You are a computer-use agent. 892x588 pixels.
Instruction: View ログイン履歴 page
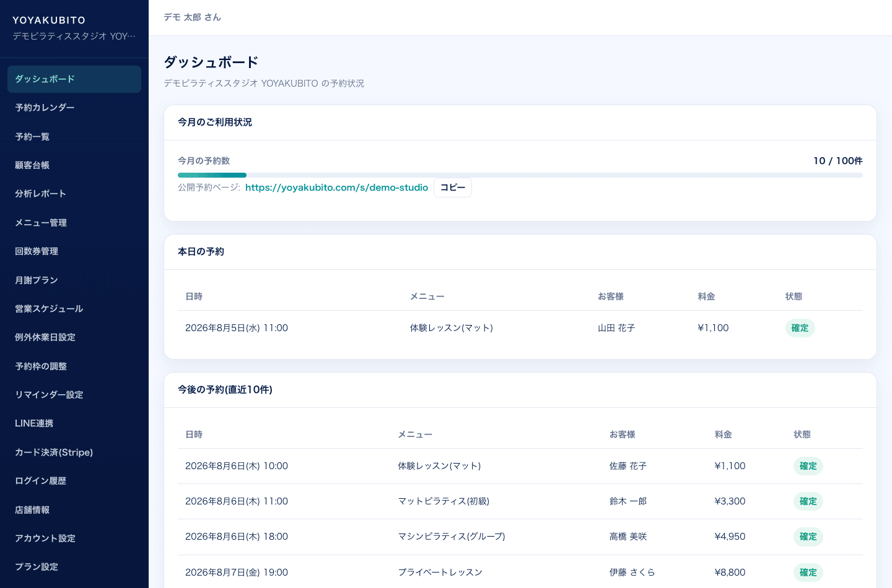74,481
